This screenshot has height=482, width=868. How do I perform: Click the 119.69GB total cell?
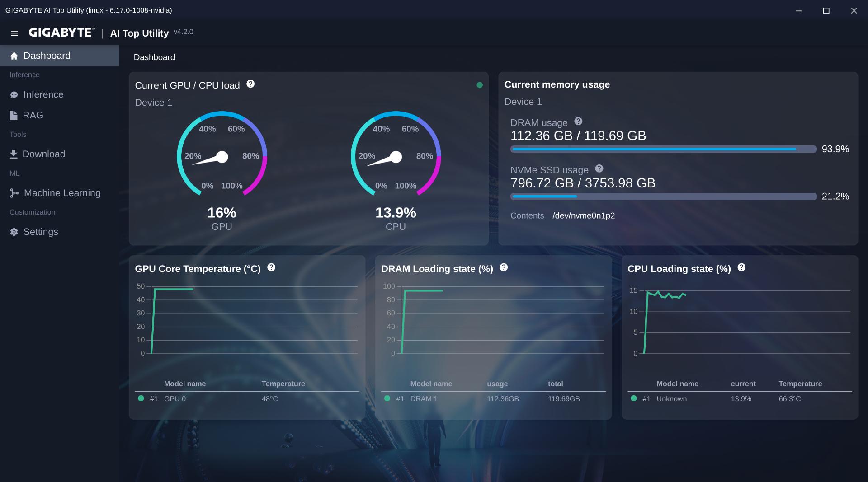coord(564,399)
